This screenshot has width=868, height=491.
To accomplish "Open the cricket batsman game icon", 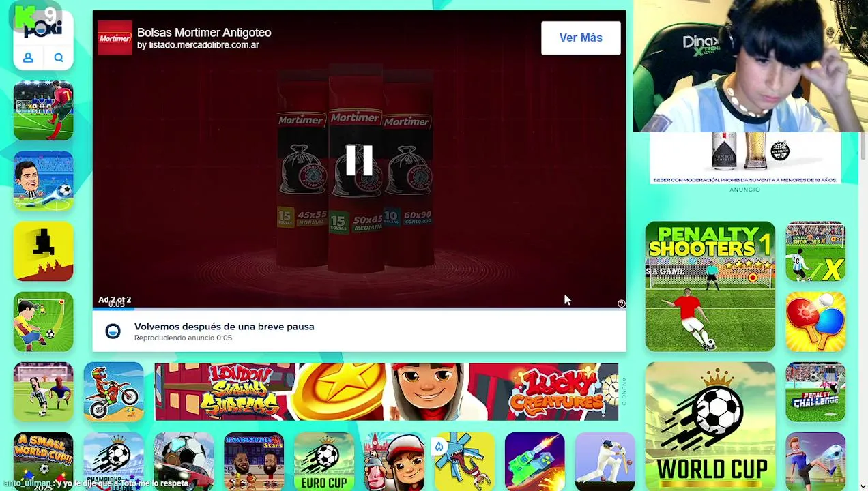I will (x=605, y=462).
